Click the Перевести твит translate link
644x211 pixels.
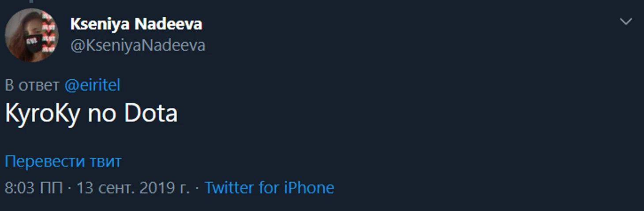point(63,162)
